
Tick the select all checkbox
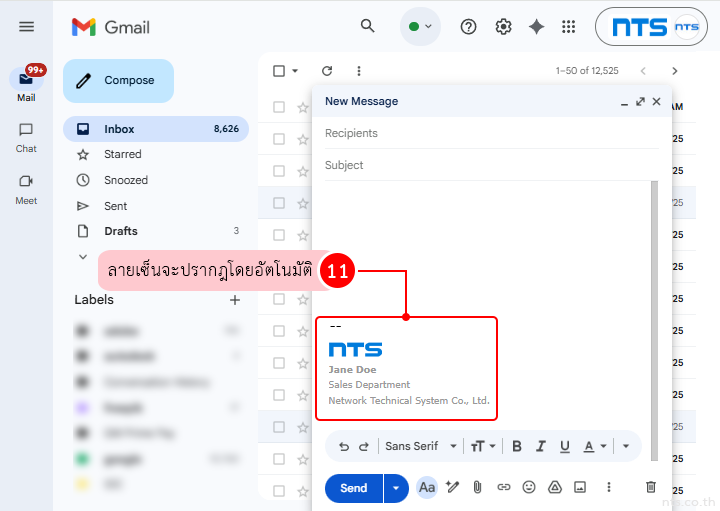pyautogui.click(x=279, y=71)
